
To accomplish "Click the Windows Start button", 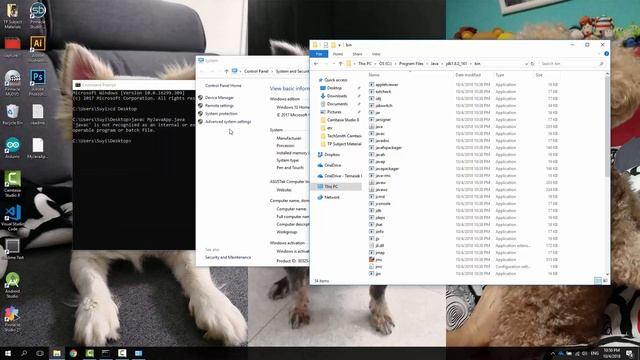I will point(7,353).
